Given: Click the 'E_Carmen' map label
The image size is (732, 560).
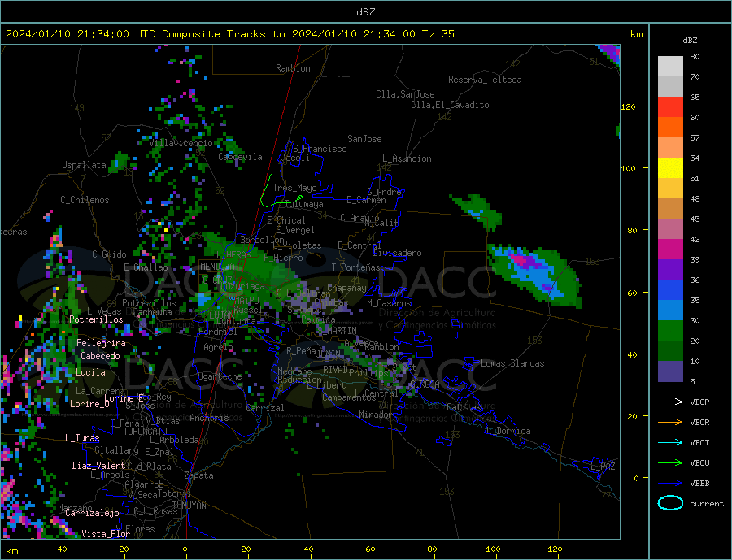Looking at the screenshot, I should 366,200.
